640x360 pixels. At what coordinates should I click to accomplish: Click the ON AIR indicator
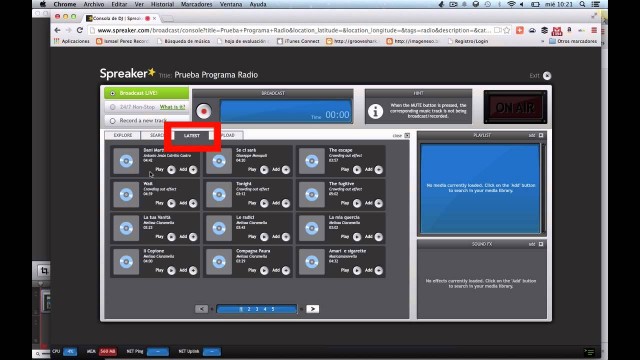click(515, 107)
